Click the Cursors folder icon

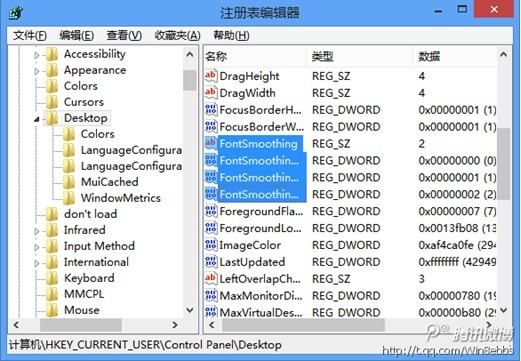52,102
